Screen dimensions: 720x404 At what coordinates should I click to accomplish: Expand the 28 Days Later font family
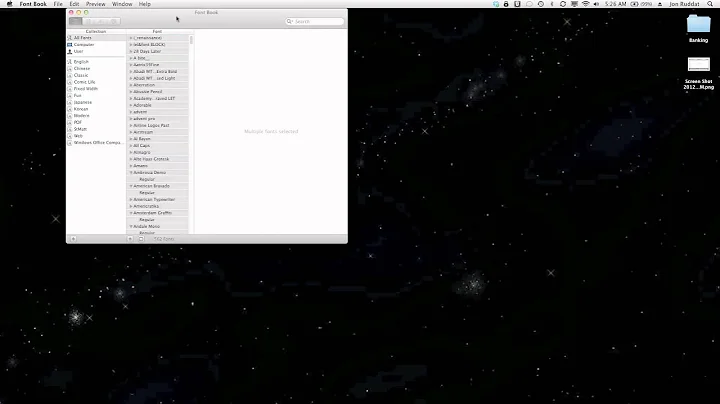coord(131,51)
